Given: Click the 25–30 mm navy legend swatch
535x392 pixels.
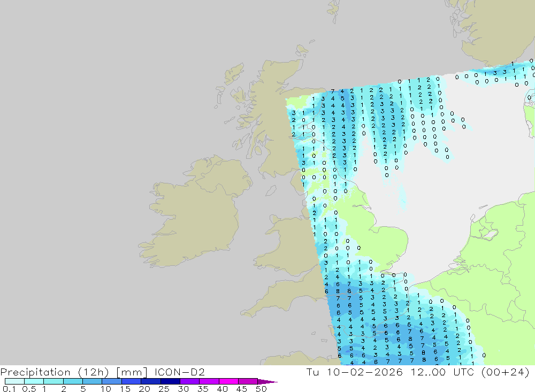Looking at the screenshot, I should coord(170,381).
